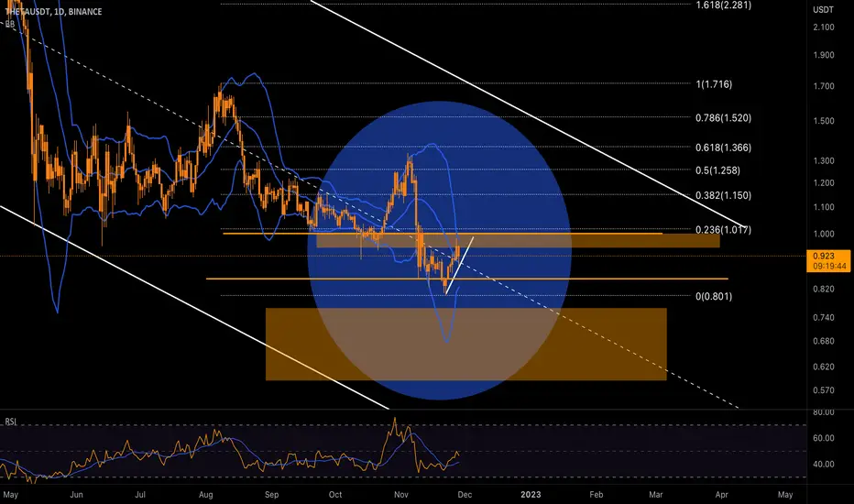Image resolution: width=854 pixels, height=504 pixels.
Task: Select the RSI indicator label
Action: tap(10, 422)
